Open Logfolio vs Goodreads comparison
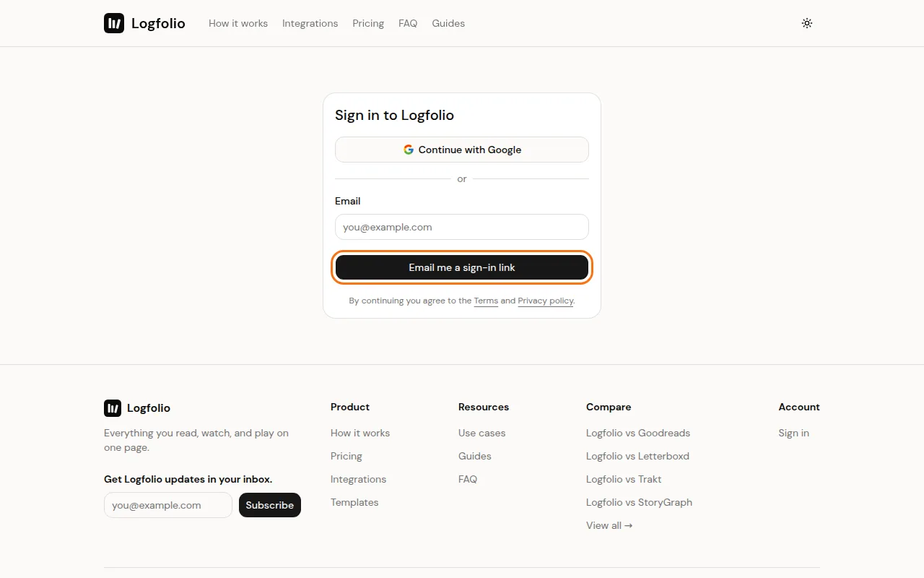This screenshot has height=578, width=924. coord(638,433)
